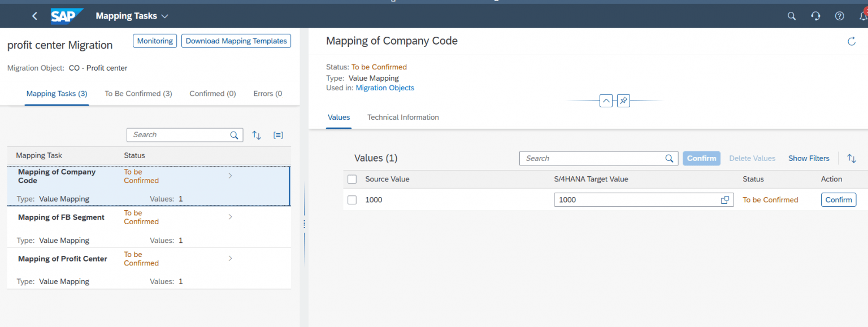The image size is (868, 327).
Task: Refresh the Mapping of Company Code panel
Action: point(852,41)
